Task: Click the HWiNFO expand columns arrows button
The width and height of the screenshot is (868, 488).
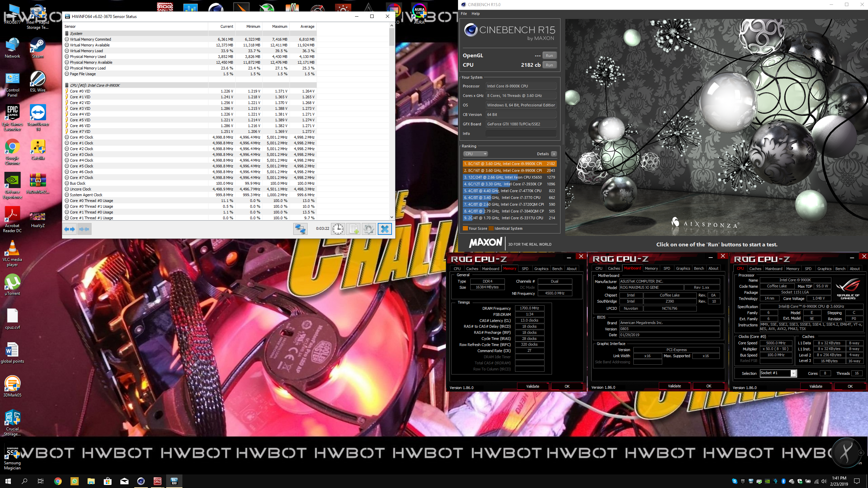Action: 70,229
